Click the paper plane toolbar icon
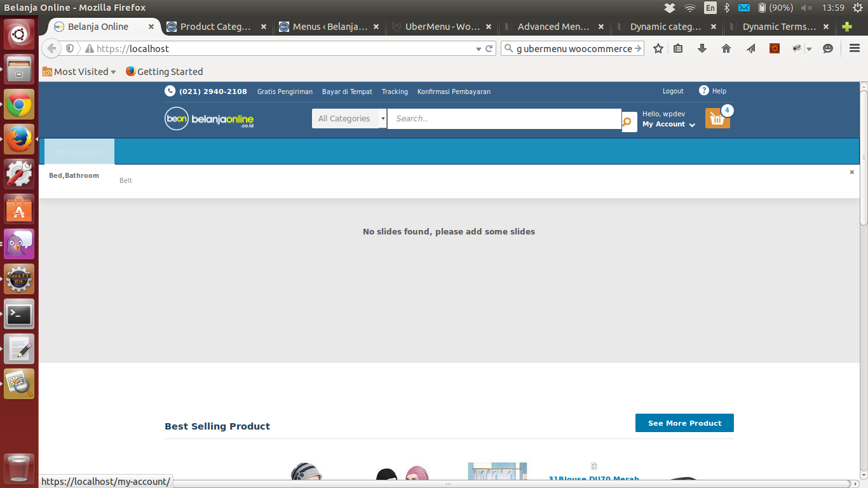868x488 pixels. coord(750,48)
